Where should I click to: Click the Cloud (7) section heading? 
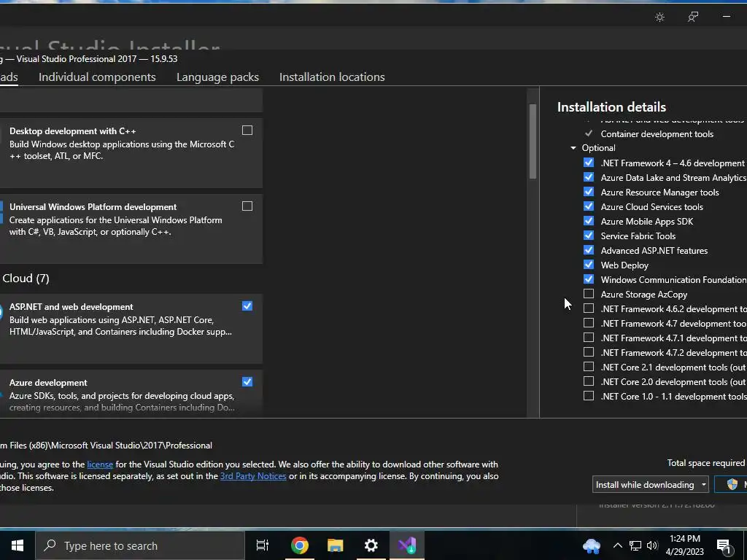tap(26, 279)
